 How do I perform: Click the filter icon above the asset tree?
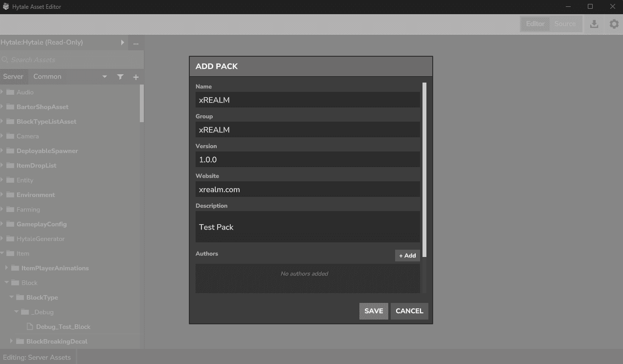pos(120,77)
